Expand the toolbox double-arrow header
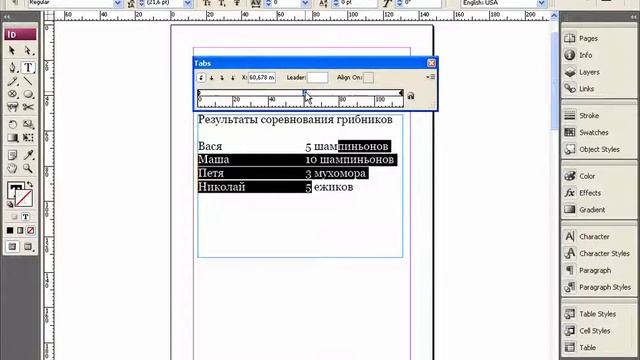Viewport: 640px width, 360px height. (7, 17)
